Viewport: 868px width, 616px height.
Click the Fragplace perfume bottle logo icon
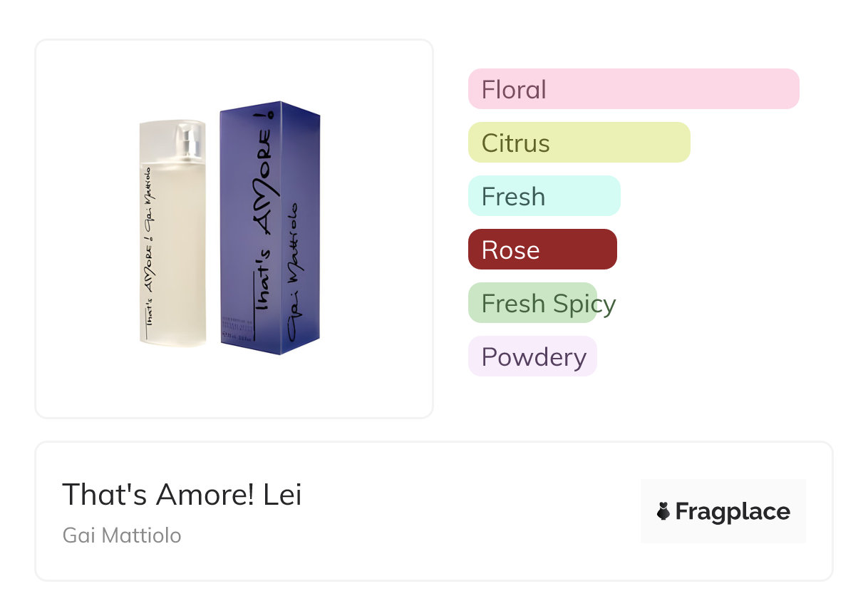coord(663,511)
